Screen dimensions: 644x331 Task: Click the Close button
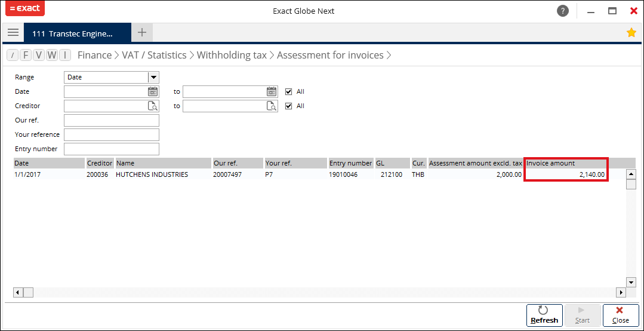(621, 315)
